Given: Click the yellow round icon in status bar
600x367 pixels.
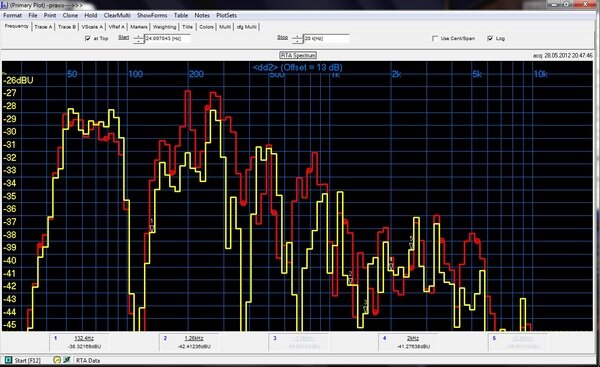Looking at the screenshot, I should pos(57,360).
